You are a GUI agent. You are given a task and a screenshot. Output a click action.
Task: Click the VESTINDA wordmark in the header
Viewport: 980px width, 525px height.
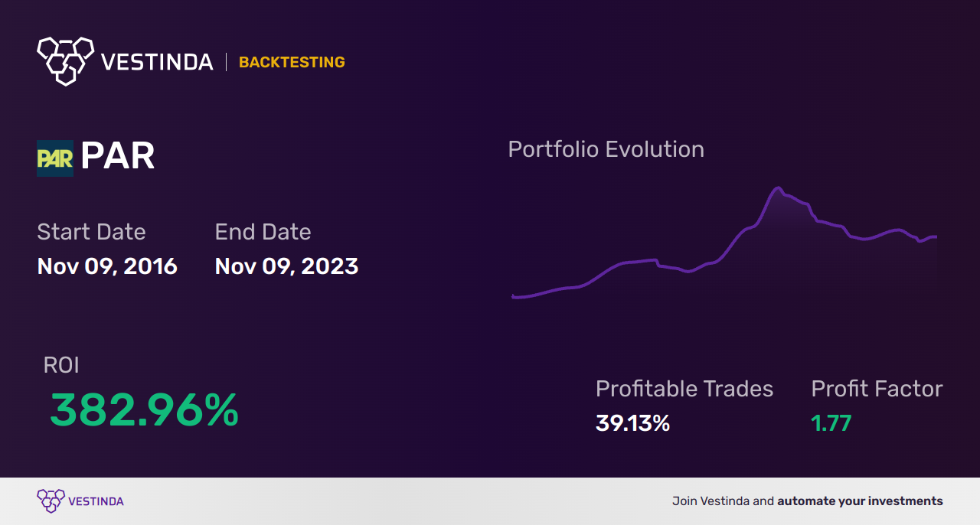[x=157, y=62]
